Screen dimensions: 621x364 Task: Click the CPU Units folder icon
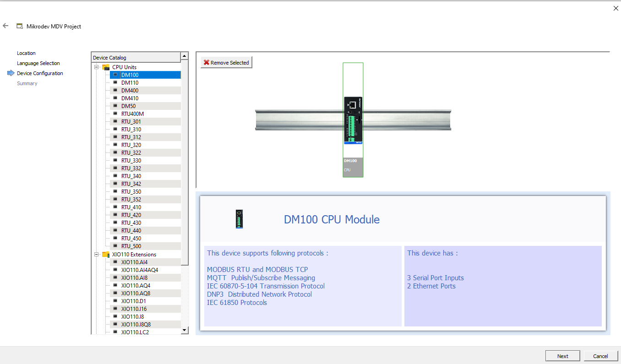[106, 67]
